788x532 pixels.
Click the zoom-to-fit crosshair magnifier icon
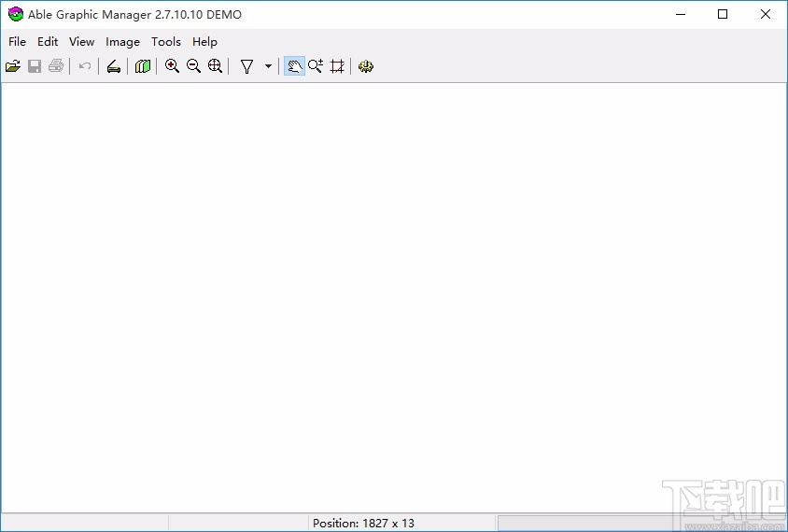coord(215,66)
